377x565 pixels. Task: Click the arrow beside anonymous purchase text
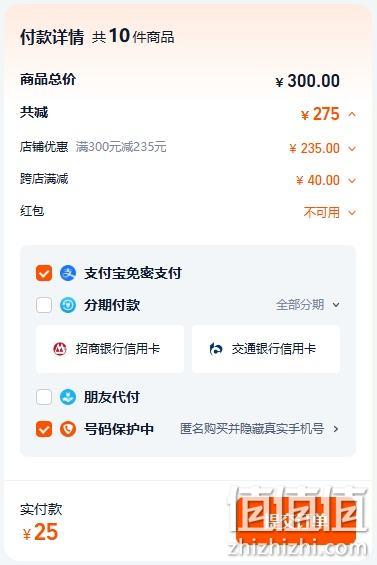[336, 429]
